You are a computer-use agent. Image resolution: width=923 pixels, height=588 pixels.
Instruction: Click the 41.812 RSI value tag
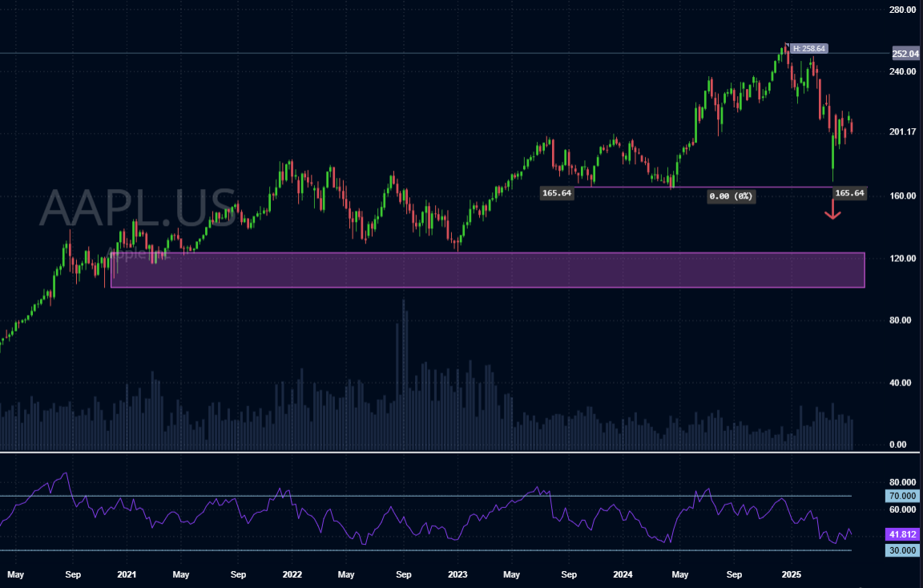902,534
